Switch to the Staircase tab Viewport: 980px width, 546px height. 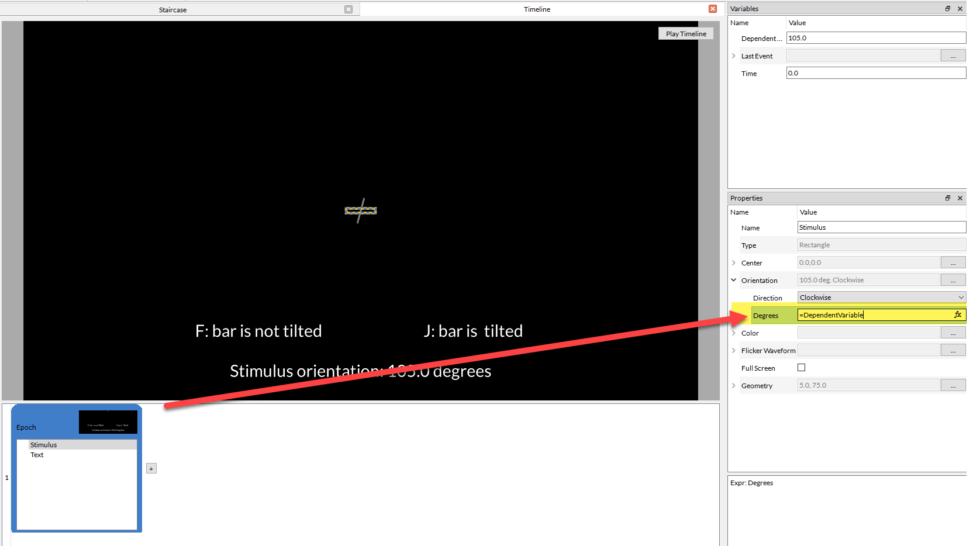pyautogui.click(x=173, y=10)
